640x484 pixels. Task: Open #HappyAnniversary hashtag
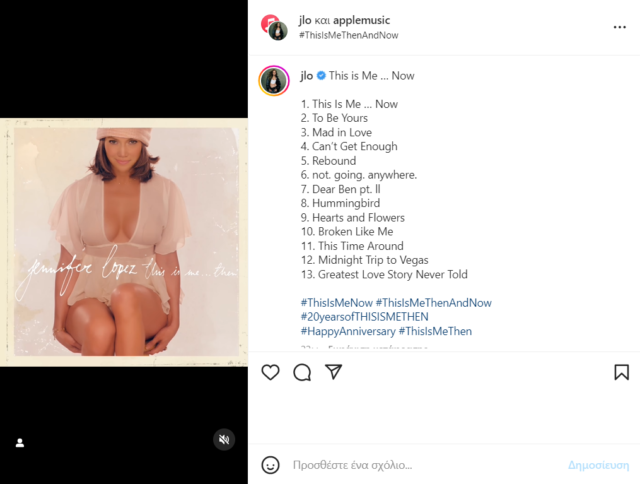[348, 331]
